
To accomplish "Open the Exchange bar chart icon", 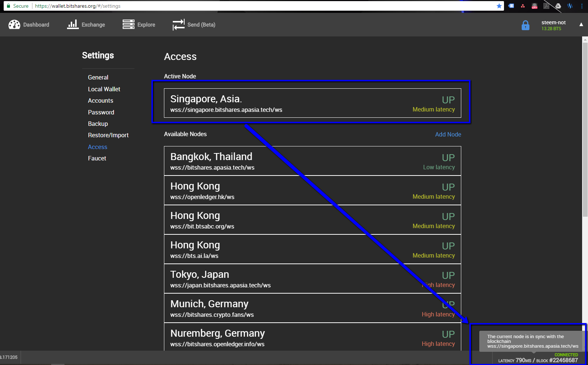I will (73, 24).
